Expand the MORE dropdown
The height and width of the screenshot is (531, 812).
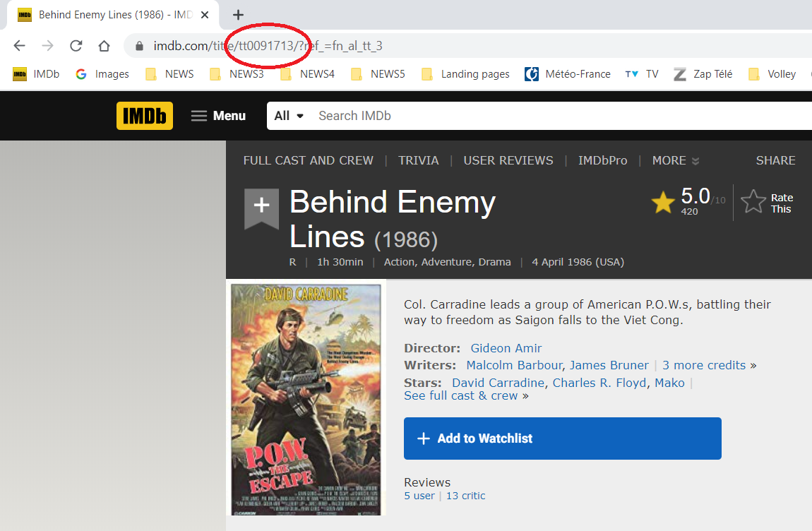(676, 160)
